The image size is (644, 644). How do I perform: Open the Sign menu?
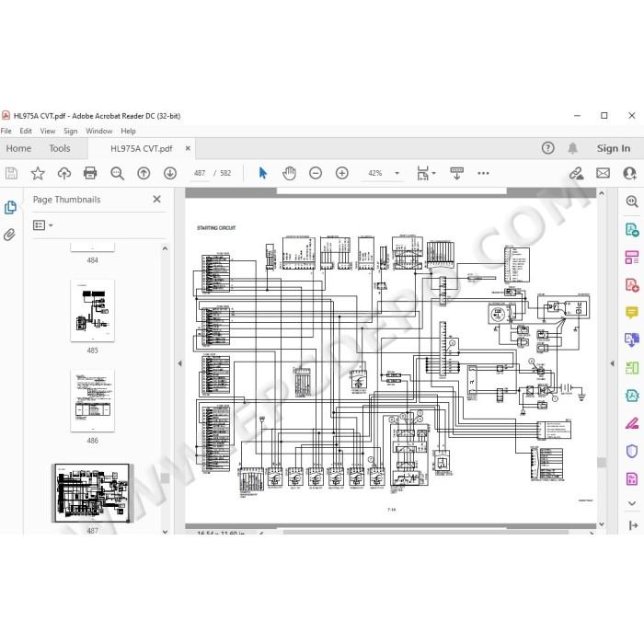click(71, 131)
